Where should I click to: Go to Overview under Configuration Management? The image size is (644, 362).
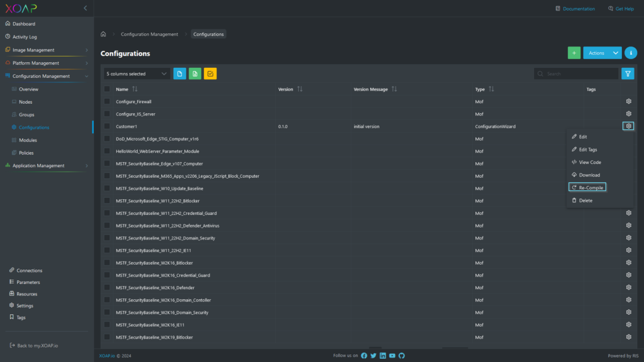click(28, 89)
